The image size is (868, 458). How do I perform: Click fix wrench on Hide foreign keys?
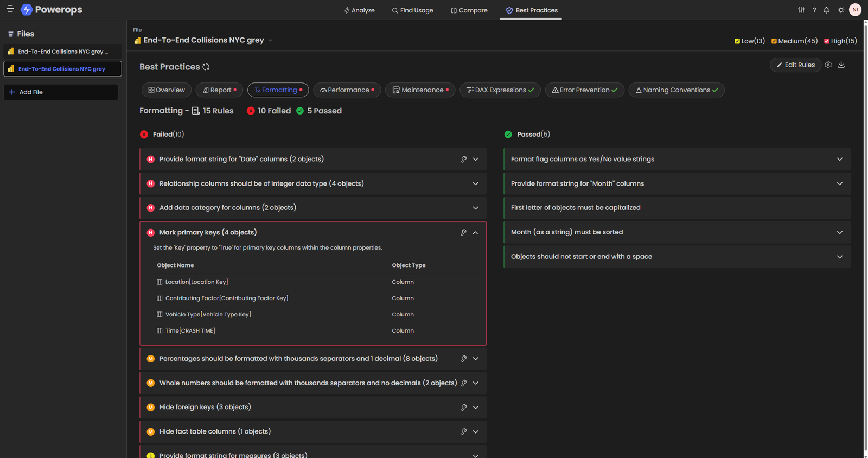(x=464, y=408)
